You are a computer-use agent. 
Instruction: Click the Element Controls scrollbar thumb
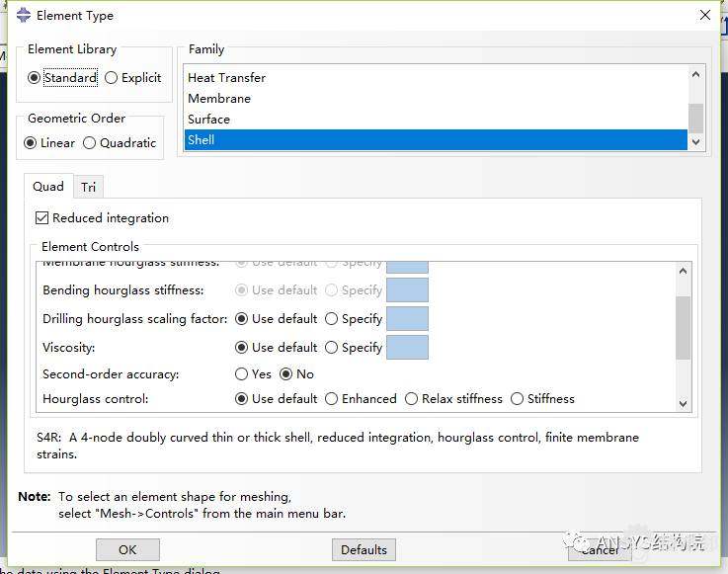click(x=683, y=328)
